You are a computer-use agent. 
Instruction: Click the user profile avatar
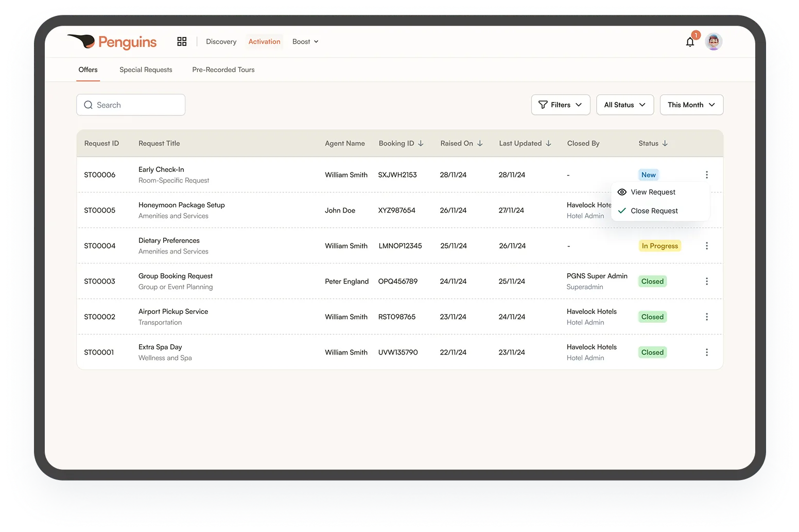714,42
